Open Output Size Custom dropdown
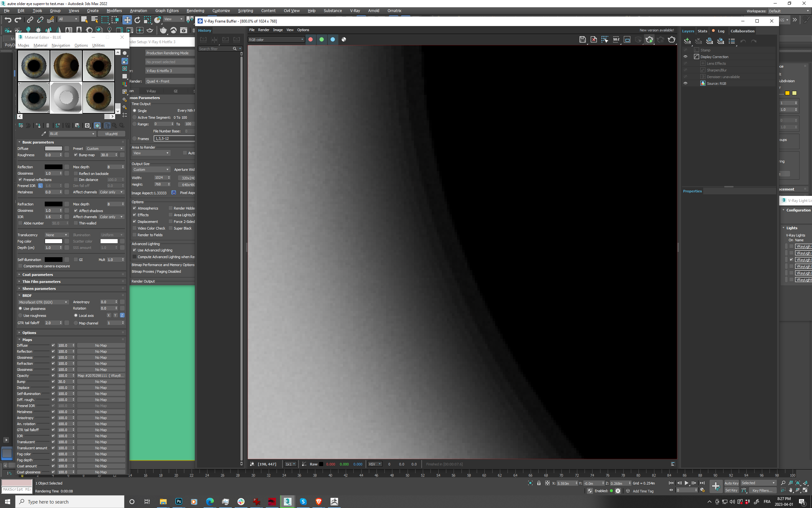The image size is (812, 508). tap(151, 170)
